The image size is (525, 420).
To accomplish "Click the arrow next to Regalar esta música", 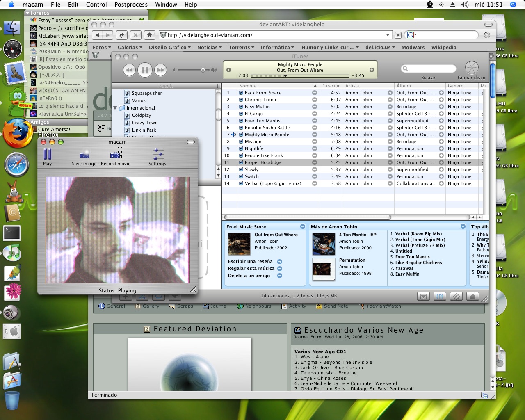I will 280,269.
